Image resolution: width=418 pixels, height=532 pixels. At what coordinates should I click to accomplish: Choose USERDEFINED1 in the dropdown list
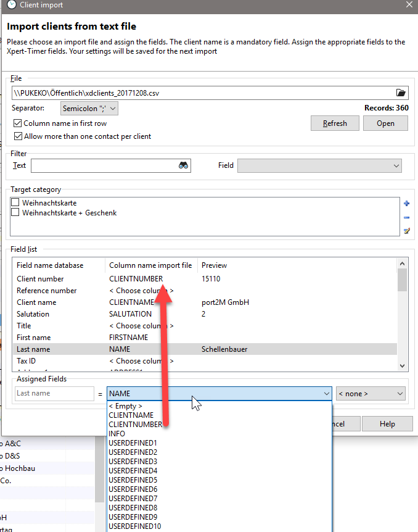133,443
